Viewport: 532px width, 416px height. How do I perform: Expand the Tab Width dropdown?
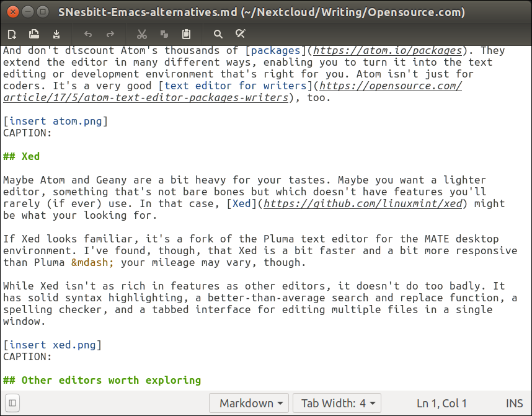point(337,404)
